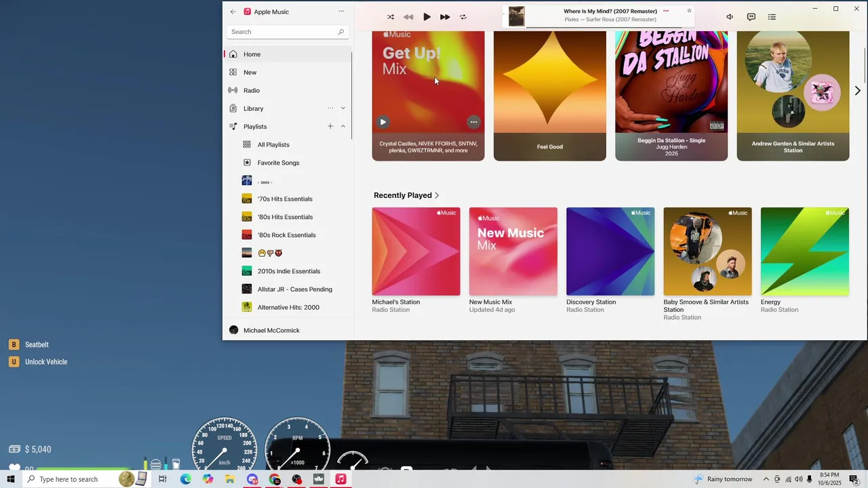Open the Feel Good card
Screen dimensions: 868x488
[550, 96]
